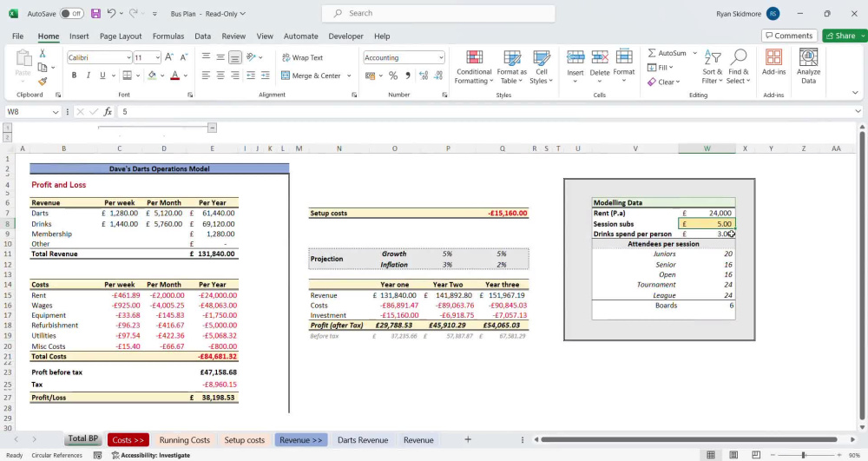Click the Cut scissors icon

[42, 54]
